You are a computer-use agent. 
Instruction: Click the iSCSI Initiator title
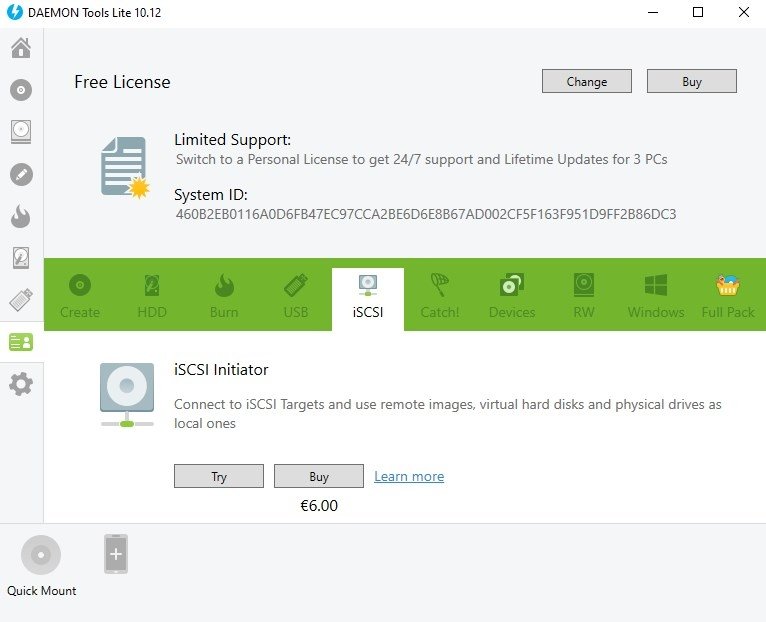tap(221, 369)
